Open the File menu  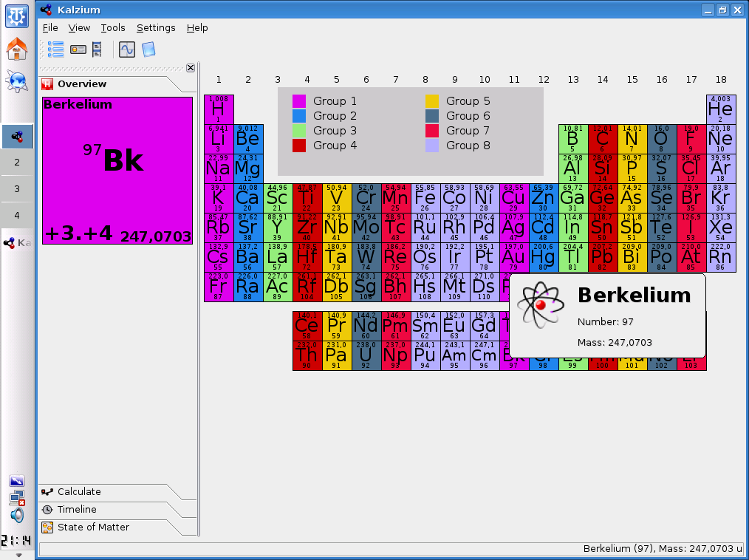click(x=50, y=28)
